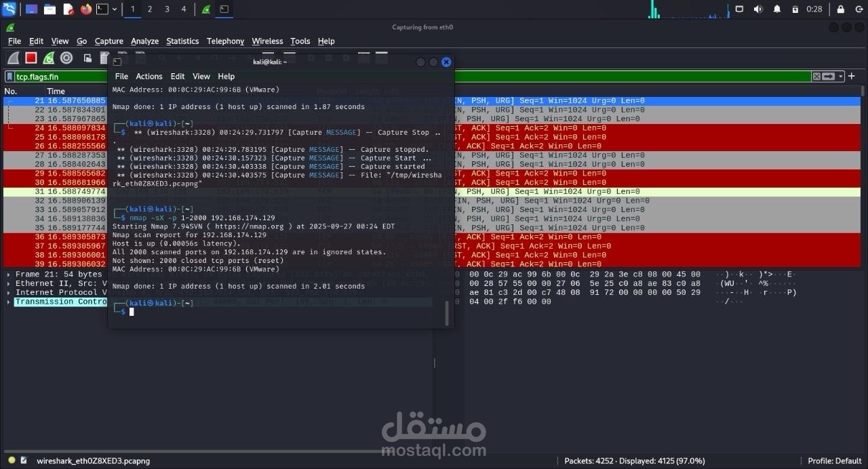Select packet row 36
This screenshot has width=868, height=469.
coord(431,237)
